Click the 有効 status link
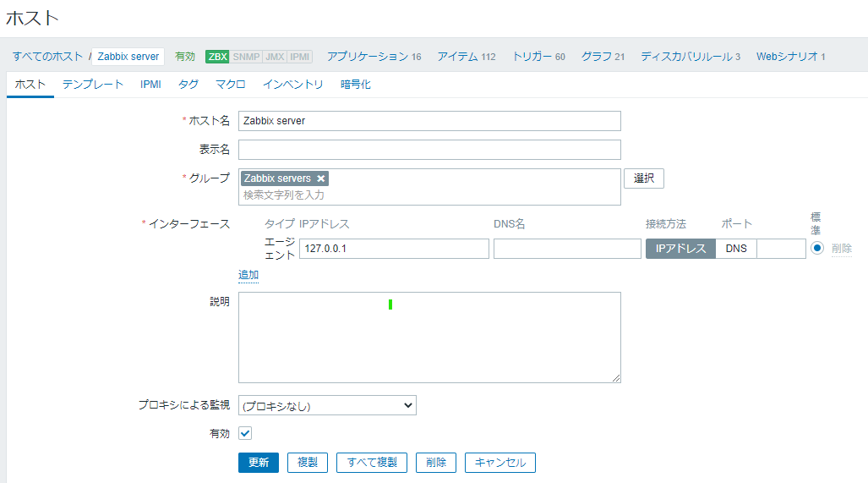The width and height of the screenshot is (868, 483). click(185, 57)
